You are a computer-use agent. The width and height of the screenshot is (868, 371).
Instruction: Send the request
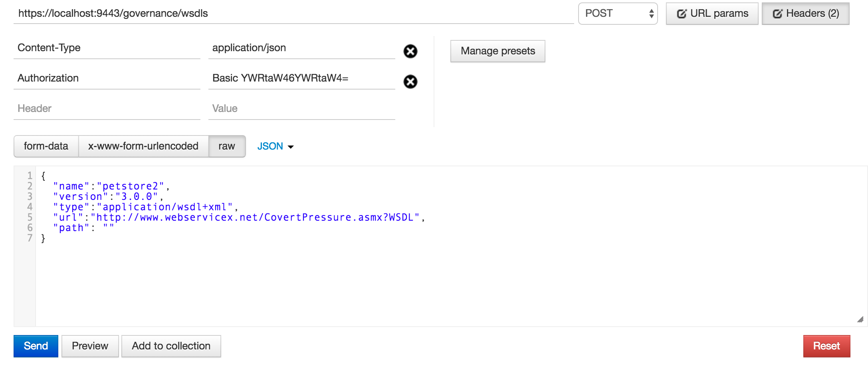point(36,346)
